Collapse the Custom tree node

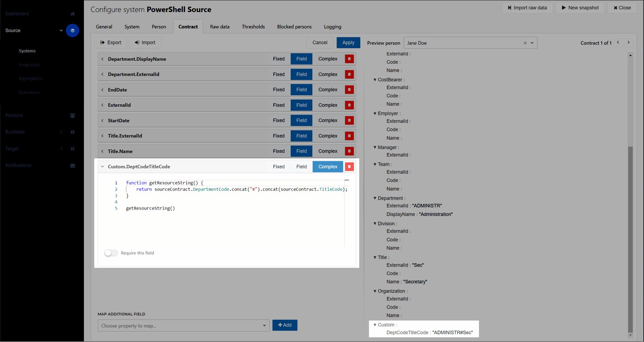(x=375, y=325)
